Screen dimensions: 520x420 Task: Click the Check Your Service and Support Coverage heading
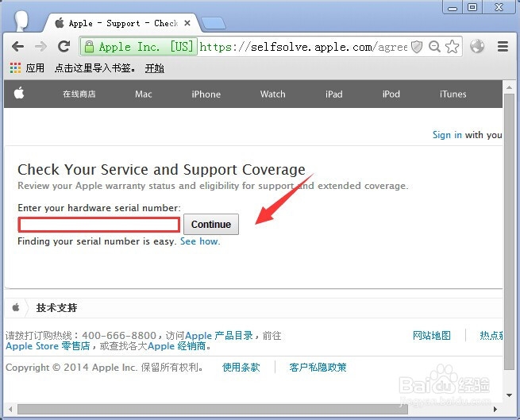coord(161,170)
